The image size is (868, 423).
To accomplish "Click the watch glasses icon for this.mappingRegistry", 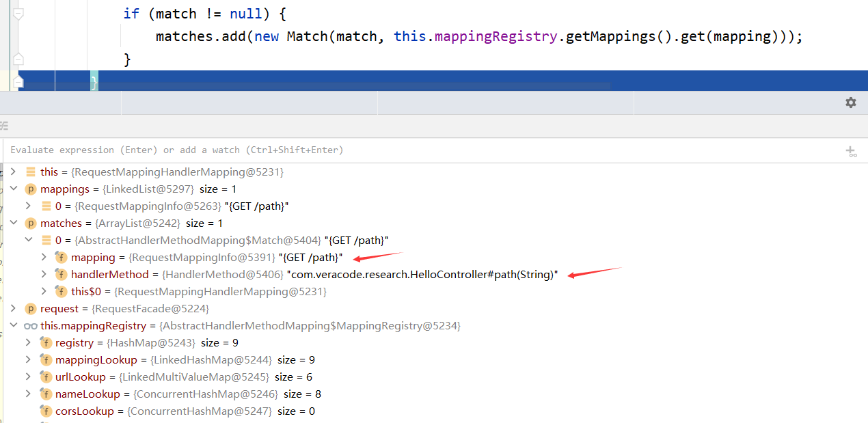I will click(31, 326).
